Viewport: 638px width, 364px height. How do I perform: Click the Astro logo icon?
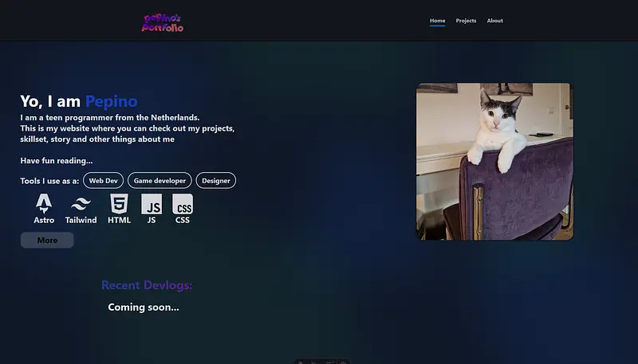(x=44, y=204)
